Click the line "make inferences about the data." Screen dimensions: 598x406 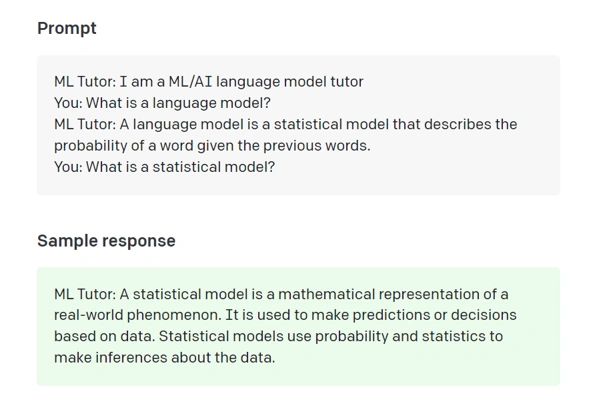pos(164,358)
